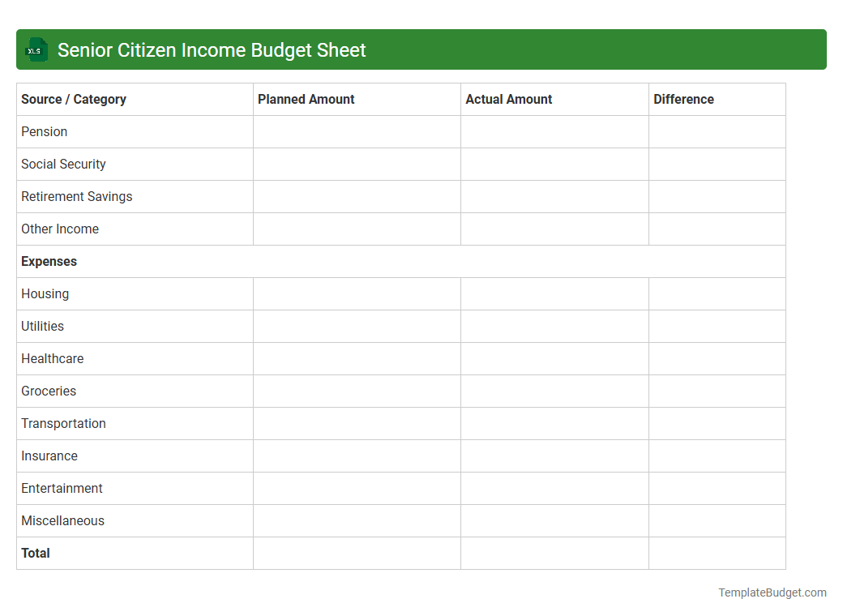
Task: Select the Insurance row label
Action: pyautogui.click(x=49, y=456)
